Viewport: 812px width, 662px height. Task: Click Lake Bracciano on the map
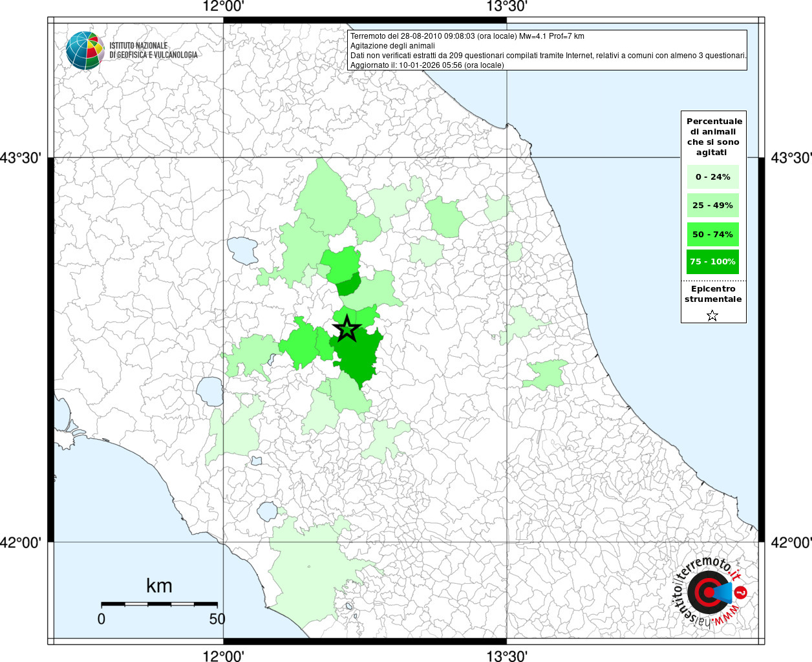[x=267, y=511]
